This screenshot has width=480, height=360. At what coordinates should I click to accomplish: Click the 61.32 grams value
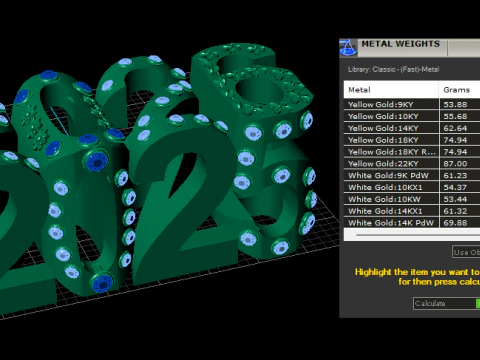[x=455, y=211]
